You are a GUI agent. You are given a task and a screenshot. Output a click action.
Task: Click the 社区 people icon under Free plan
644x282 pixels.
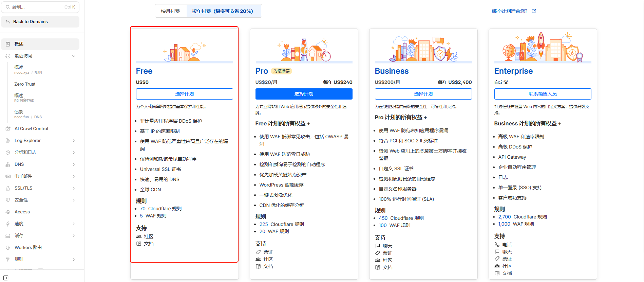[139, 236]
